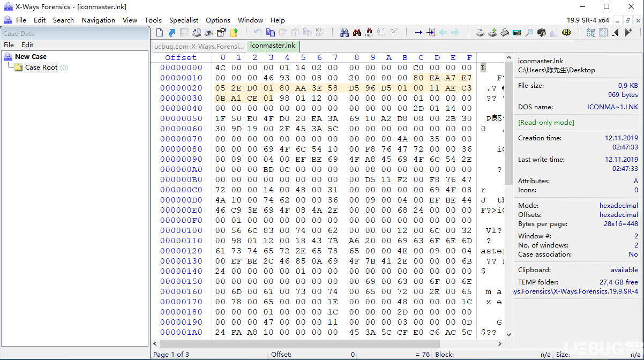Open the Tools menu

(x=153, y=20)
